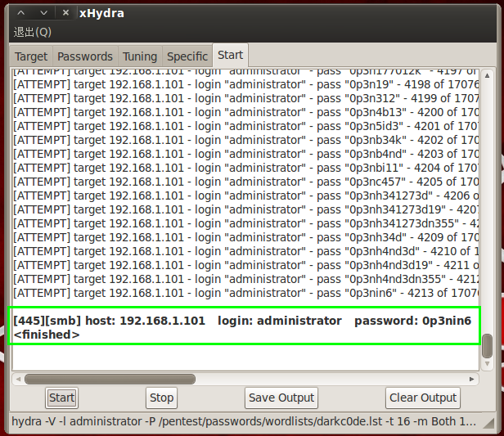Switch to the Passwords tab
The height and width of the screenshot is (436, 504).
(85, 56)
